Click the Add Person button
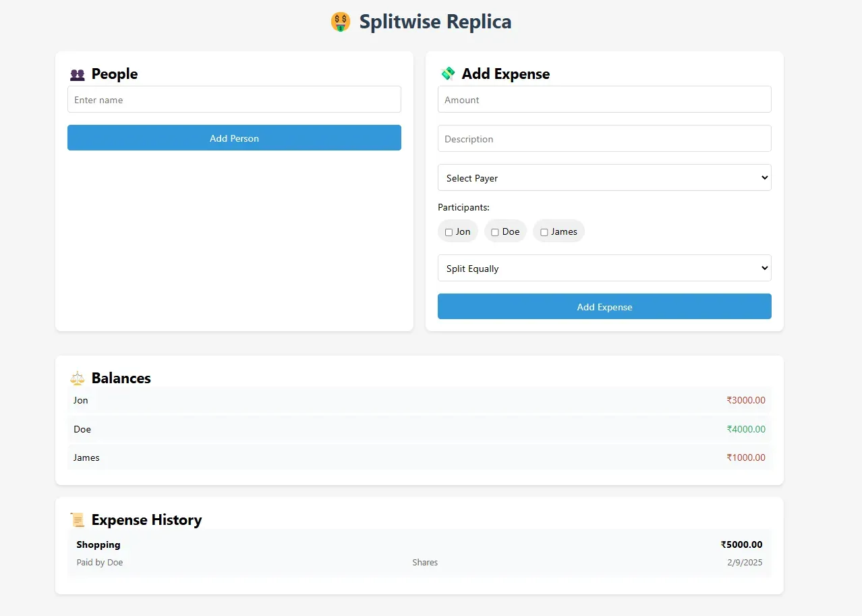The height and width of the screenshot is (616, 862). click(234, 138)
